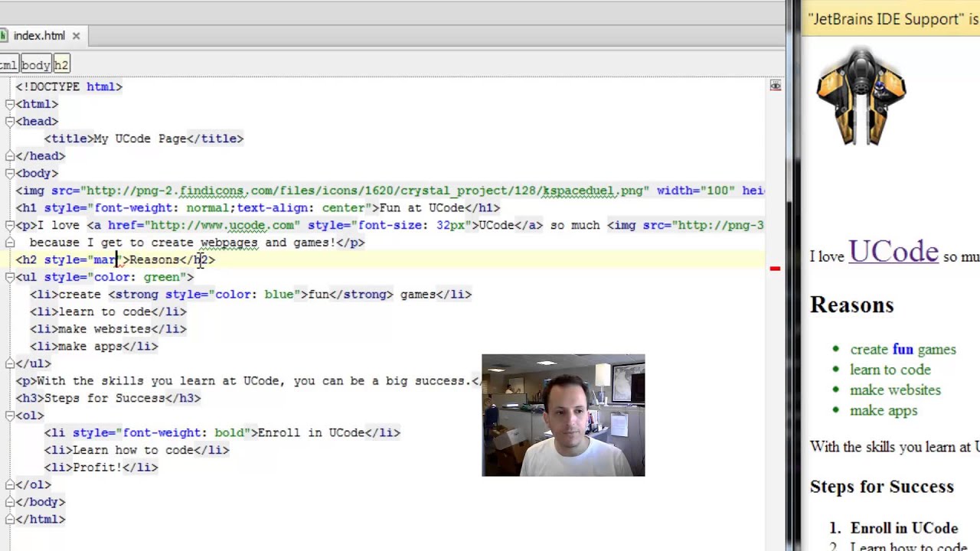This screenshot has width=980, height=551.
Task: Open the code inspection eye indicator
Action: tap(775, 86)
